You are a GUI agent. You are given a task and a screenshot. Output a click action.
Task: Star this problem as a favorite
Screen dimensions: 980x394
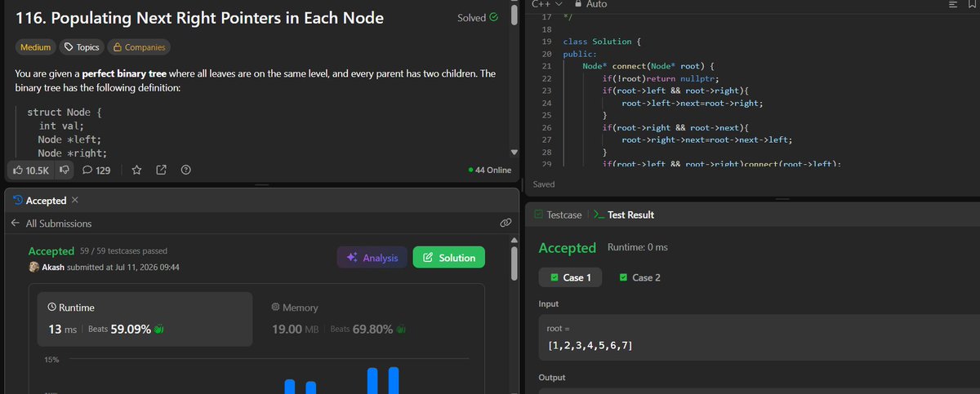(x=137, y=170)
